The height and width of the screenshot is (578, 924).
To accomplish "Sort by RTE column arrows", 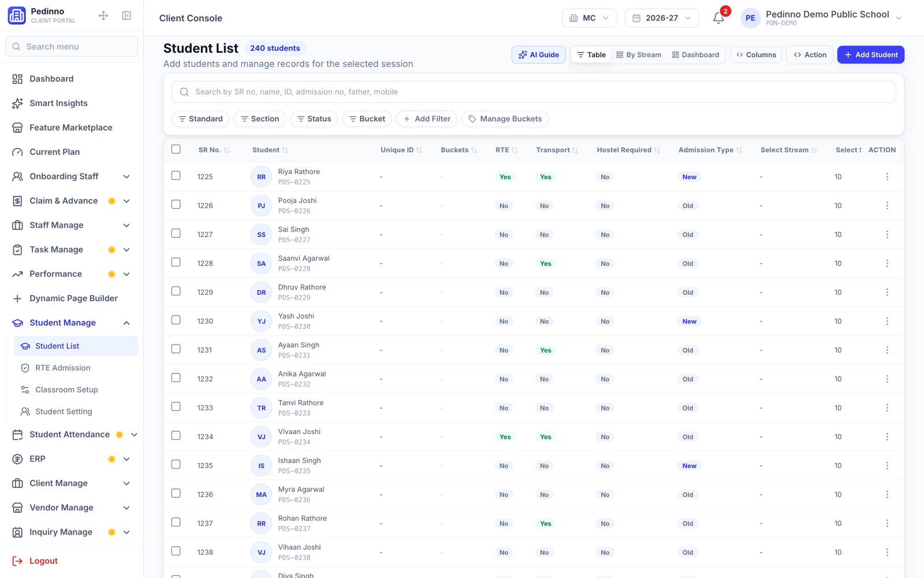I will pyautogui.click(x=515, y=150).
